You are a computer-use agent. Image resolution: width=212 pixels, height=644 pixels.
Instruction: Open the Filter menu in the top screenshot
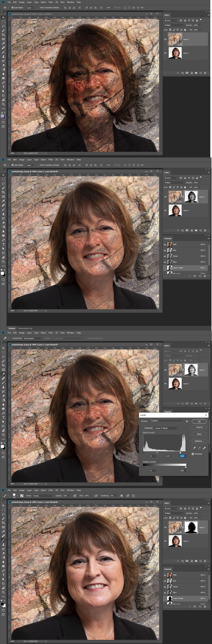[51, 2]
